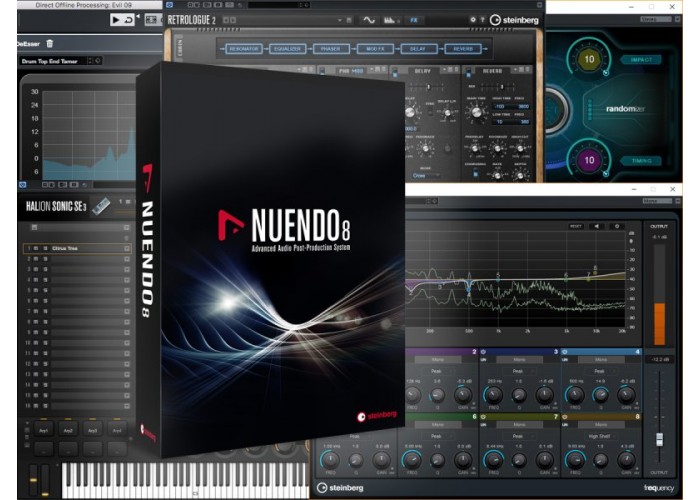This screenshot has width=700, height=500.
Task: Minimize the Frequency plugin window
Action: pyautogui.click(x=634, y=189)
